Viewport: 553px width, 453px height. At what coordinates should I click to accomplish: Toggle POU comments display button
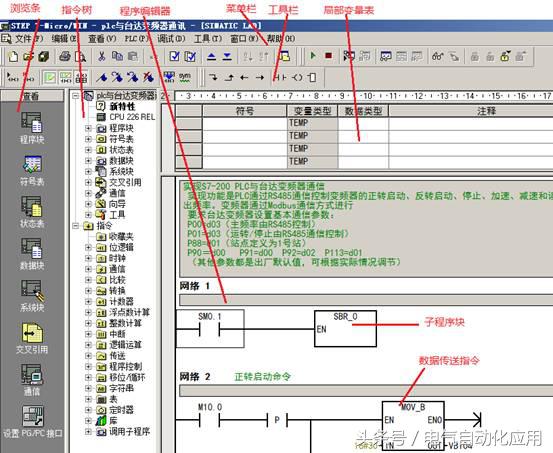49,77
